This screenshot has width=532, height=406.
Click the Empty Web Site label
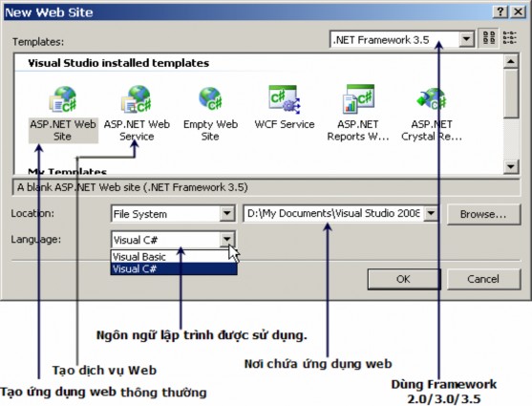tap(210, 130)
